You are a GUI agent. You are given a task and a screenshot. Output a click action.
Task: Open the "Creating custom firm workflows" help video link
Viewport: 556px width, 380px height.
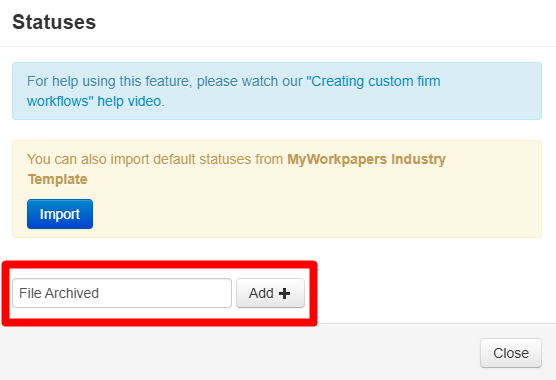point(234,91)
